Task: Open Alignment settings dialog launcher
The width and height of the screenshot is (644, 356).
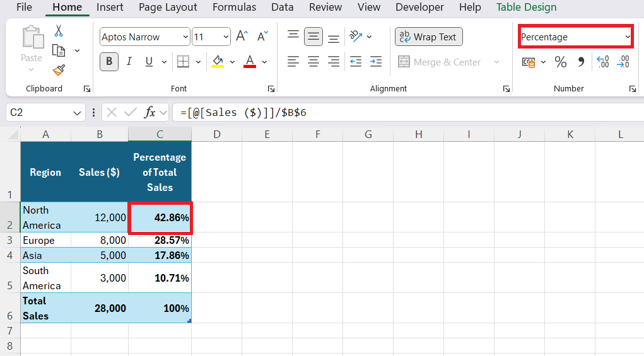Action: tap(506, 89)
